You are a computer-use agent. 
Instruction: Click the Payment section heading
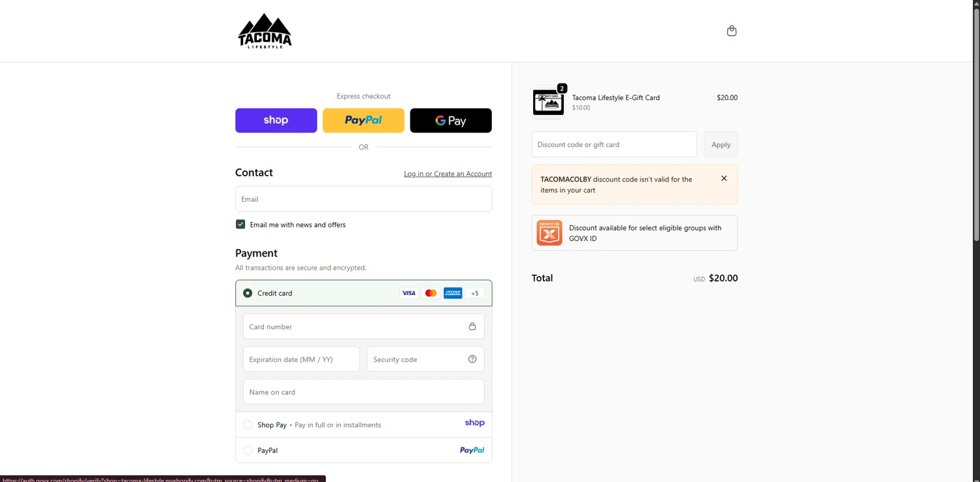256,253
